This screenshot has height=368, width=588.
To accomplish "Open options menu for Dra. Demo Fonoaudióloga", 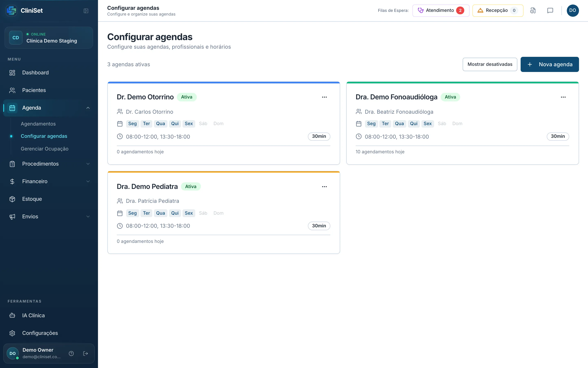I will click(x=563, y=97).
